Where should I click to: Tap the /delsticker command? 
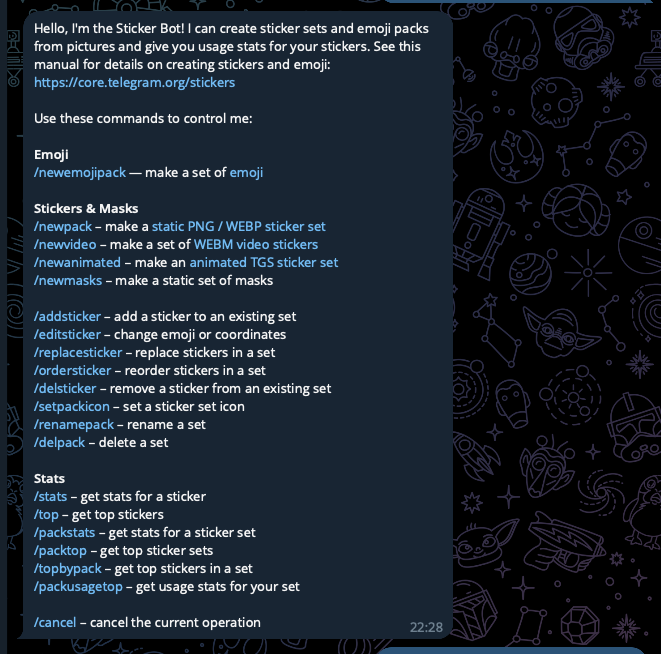point(65,389)
